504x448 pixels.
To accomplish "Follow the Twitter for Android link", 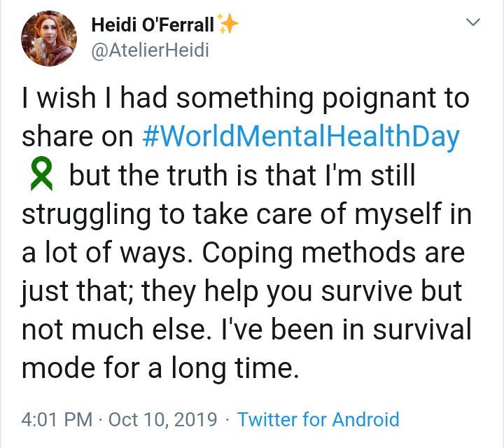I will coord(318,419).
